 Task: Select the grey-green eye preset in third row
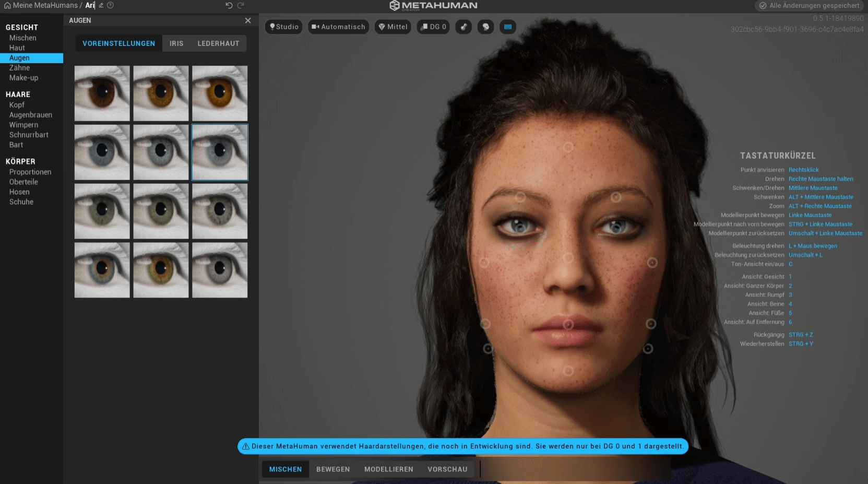tap(220, 211)
